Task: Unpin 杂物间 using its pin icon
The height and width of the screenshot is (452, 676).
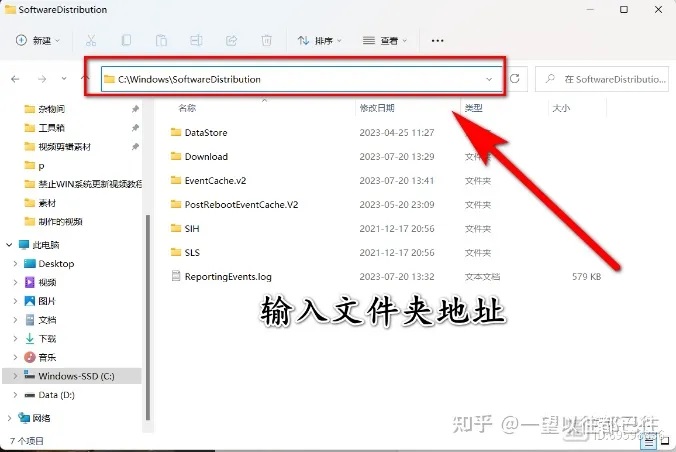Action: (135, 109)
